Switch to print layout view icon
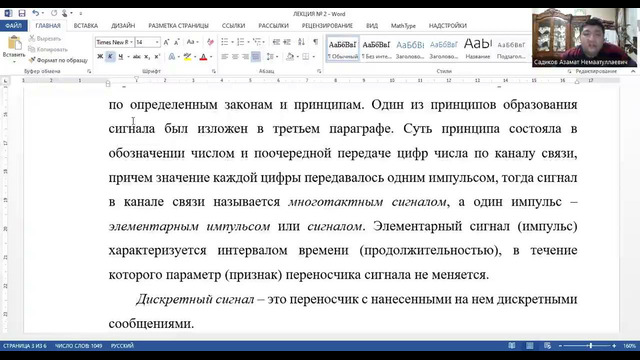The image size is (640, 360). [x=530, y=346]
